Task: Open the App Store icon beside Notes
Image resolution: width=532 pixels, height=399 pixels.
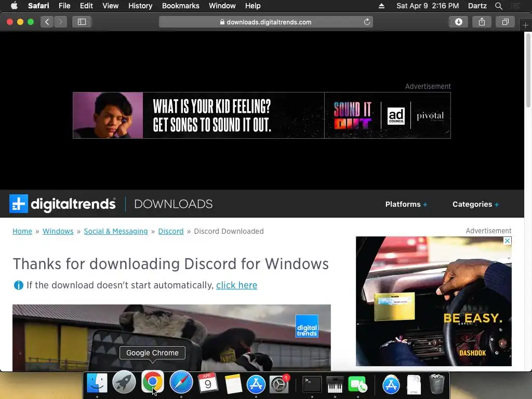Action: pyautogui.click(x=256, y=384)
